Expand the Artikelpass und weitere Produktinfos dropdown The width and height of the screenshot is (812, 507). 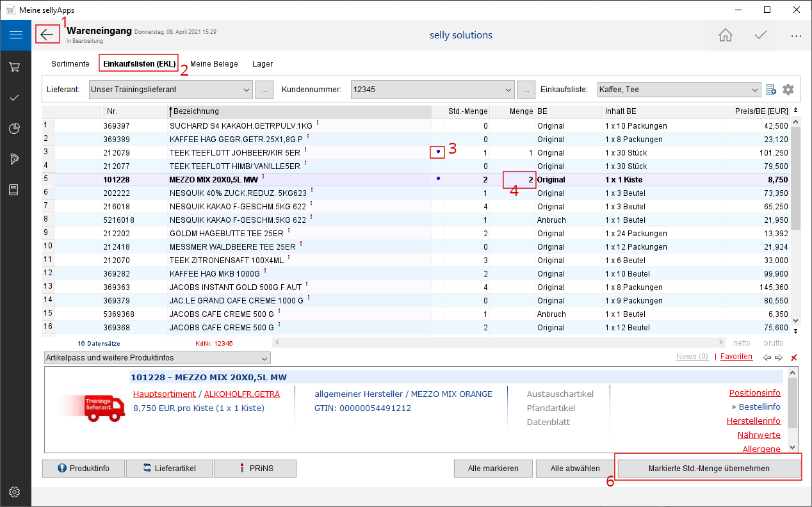pos(264,358)
